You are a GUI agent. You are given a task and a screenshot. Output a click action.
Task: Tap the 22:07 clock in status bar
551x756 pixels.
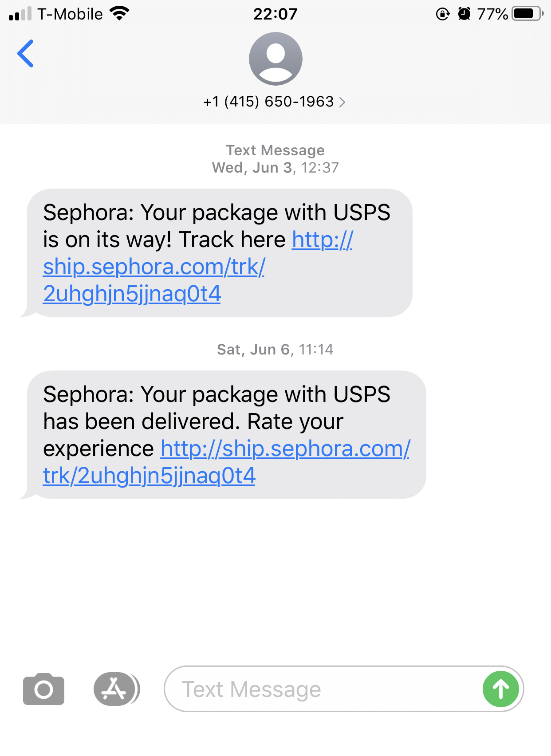pyautogui.click(x=275, y=14)
